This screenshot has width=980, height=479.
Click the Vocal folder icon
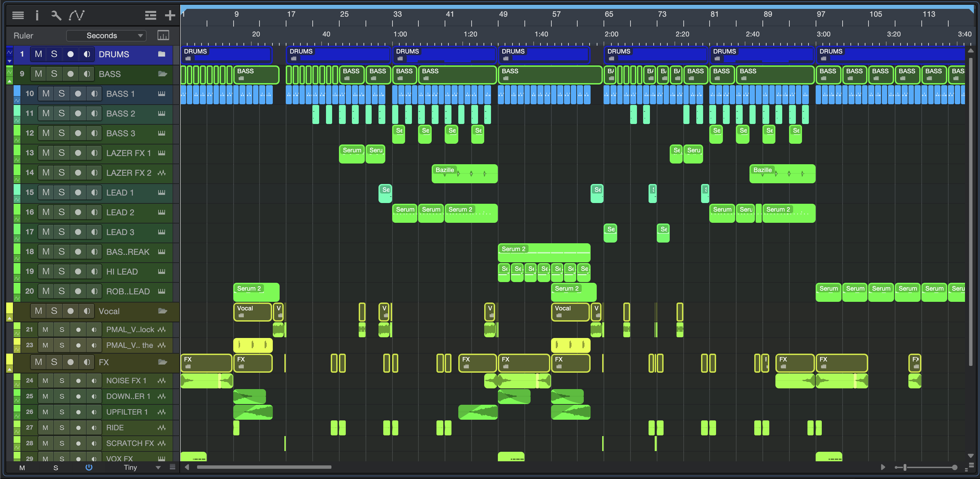(x=162, y=311)
